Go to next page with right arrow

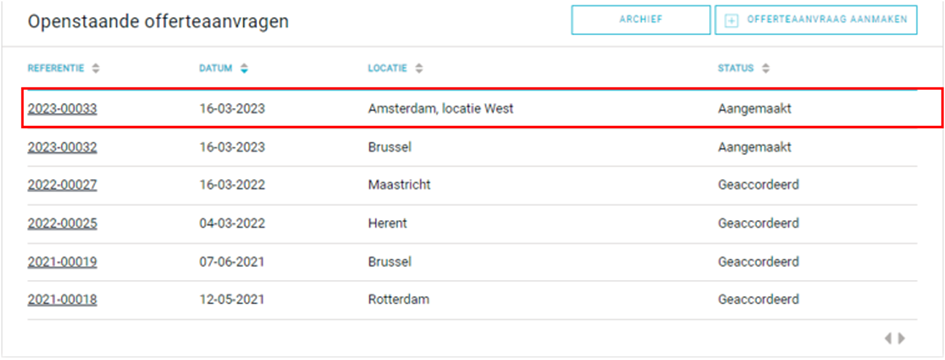pos(902,339)
